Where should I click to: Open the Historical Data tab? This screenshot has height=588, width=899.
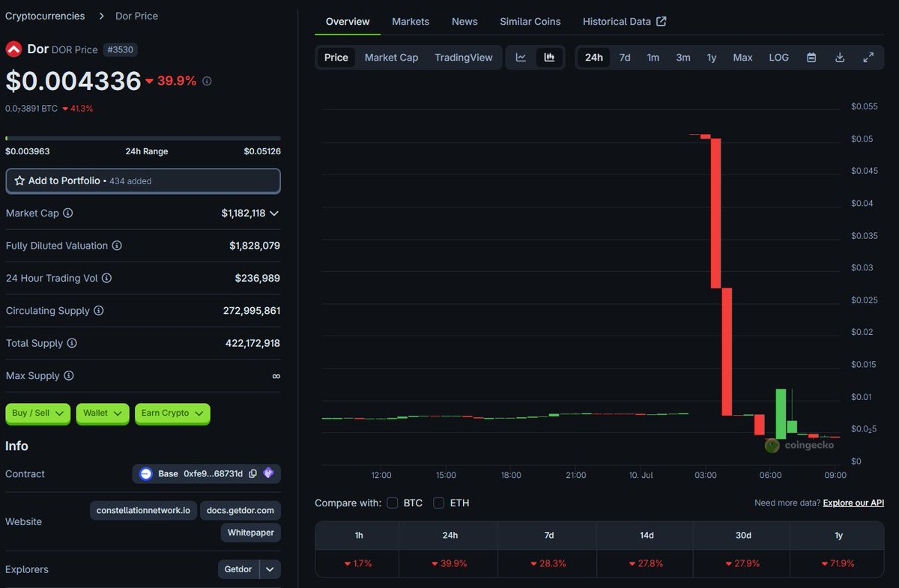pyautogui.click(x=624, y=22)
